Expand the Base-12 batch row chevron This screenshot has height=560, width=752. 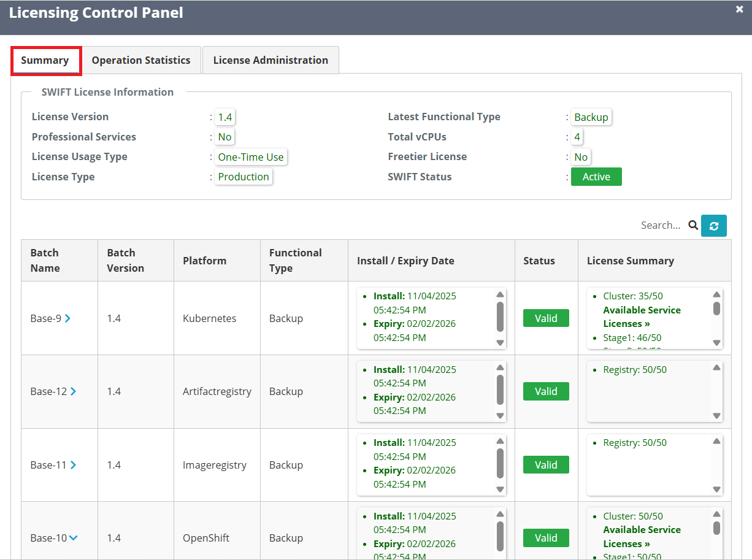pos(73,391)
